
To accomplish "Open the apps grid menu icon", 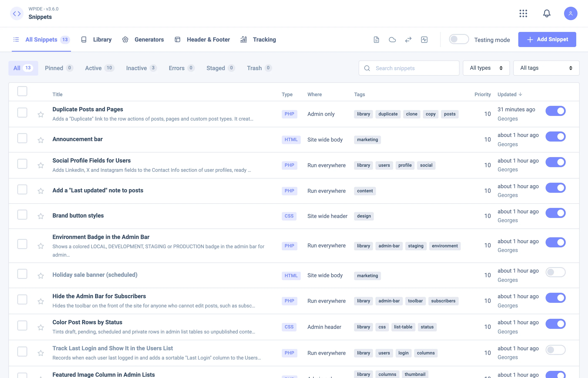I will [523, 13].
